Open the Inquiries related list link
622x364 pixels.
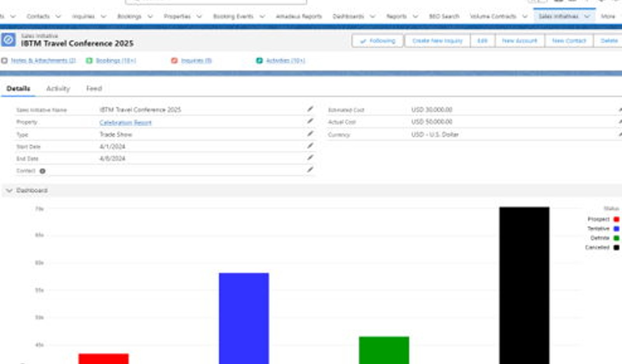point(196,61)
